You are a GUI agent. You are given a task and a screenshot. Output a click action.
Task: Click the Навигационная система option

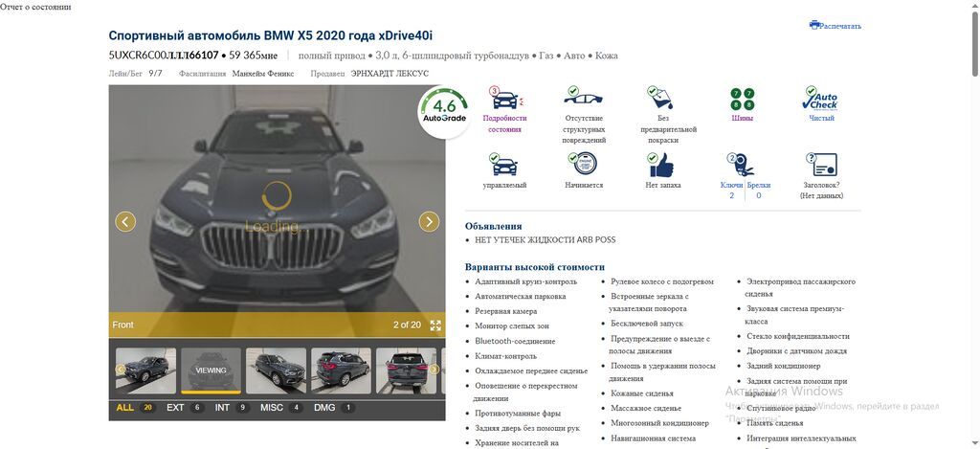coord(653,438)
